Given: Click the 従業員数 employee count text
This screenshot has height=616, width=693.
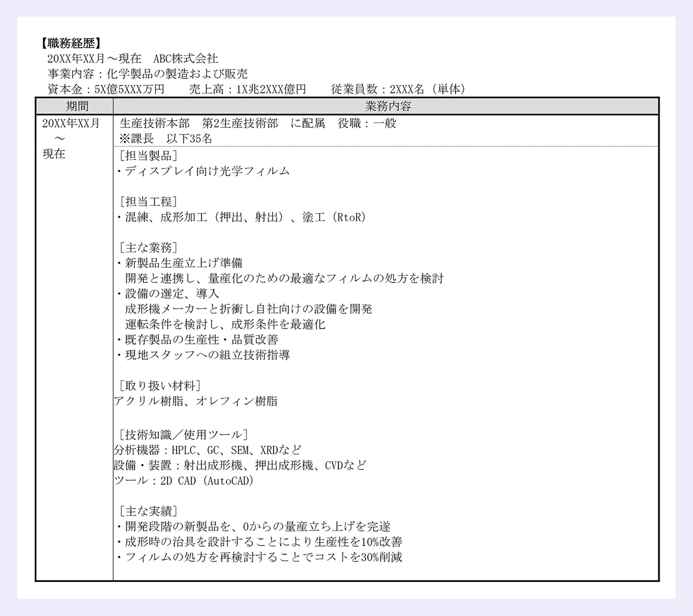Looking at the screenshot, I should pyautogui.click(x=398, y=89).
